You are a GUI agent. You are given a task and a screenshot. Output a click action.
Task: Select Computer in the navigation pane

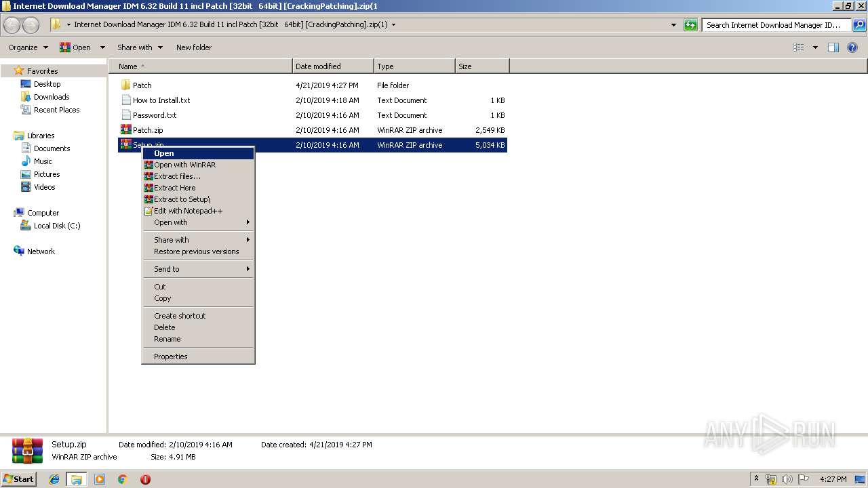[43, 213]
